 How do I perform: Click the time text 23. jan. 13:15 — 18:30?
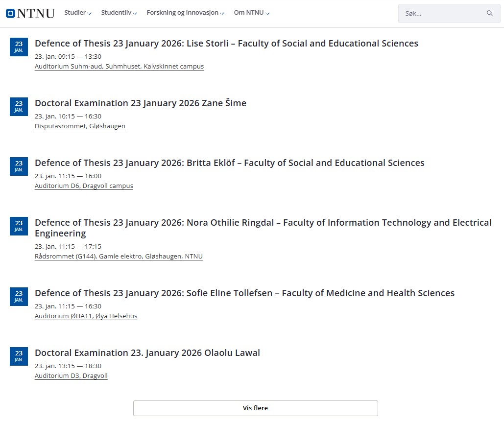(68, 366)
